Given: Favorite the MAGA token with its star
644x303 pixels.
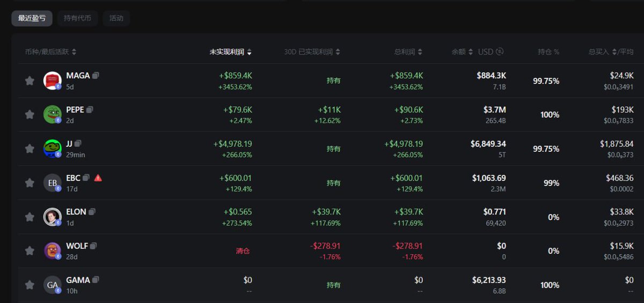Looking at the screenshot, I should coord(30,80).
